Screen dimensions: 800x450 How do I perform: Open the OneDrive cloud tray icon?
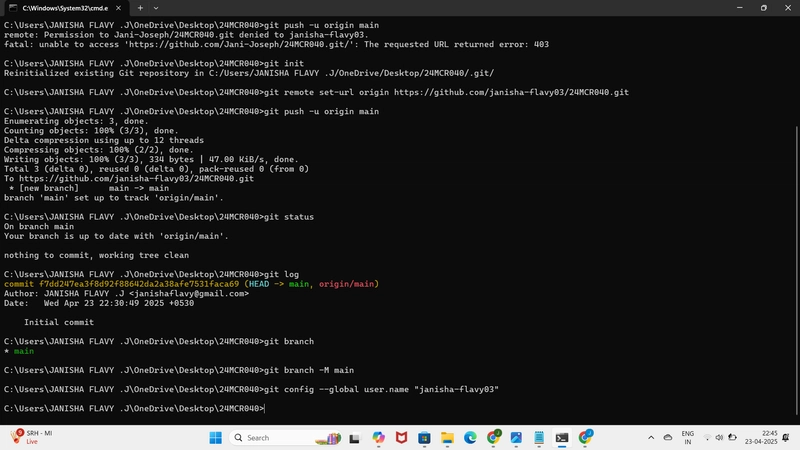pyautogui.click(x=668, y=438)
